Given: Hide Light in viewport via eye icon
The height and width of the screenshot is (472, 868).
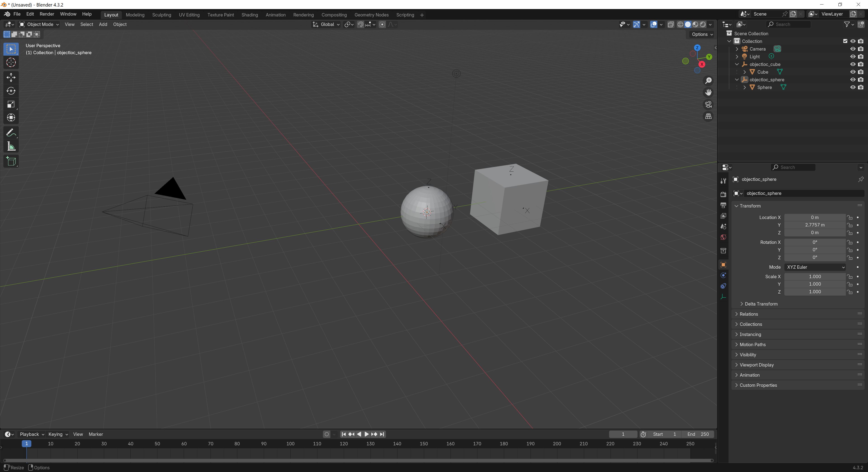Looking at the screenshot, I should [x=853, y=56].
